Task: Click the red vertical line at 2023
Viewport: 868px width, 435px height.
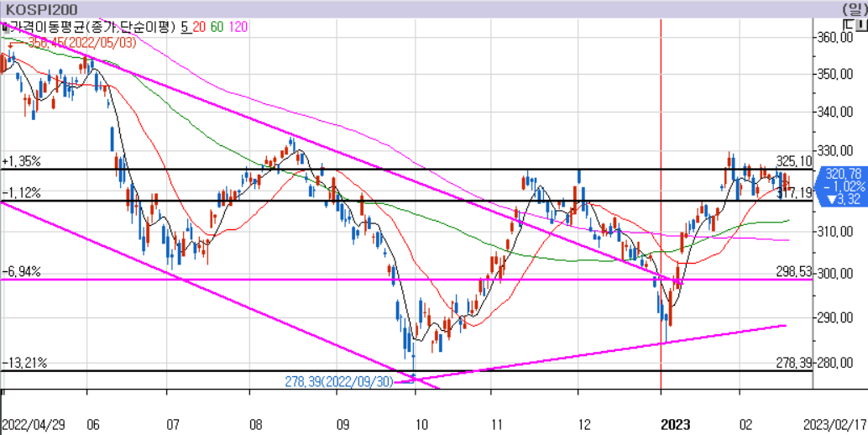Action: coord(661,205)
